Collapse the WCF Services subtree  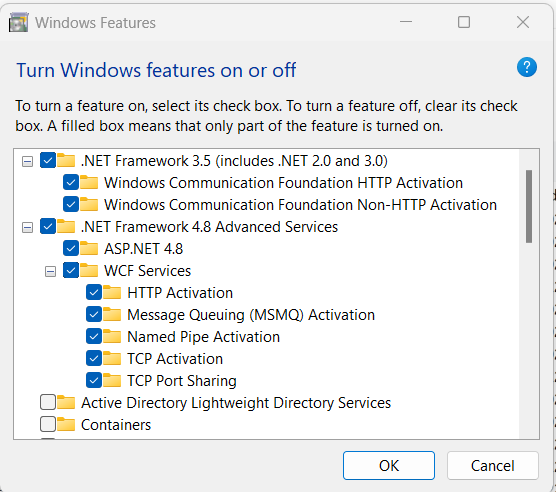click(50, 272)
